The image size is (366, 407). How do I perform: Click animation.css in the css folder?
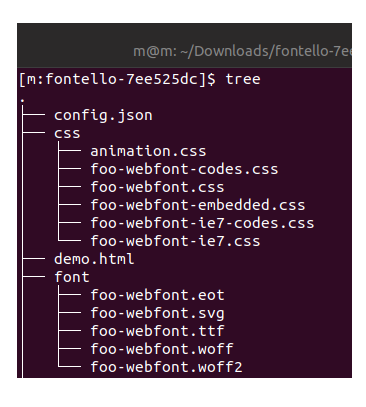click(148, 151)
